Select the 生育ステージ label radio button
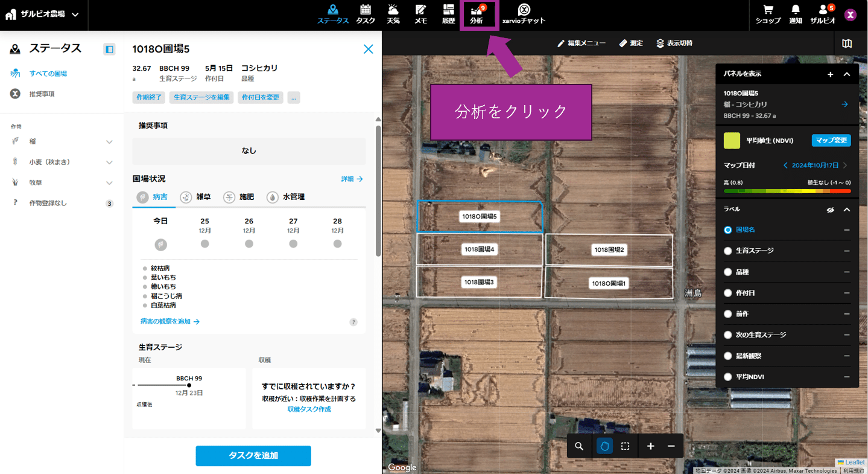This screenshot has width=868, height=474. [728, 251]
